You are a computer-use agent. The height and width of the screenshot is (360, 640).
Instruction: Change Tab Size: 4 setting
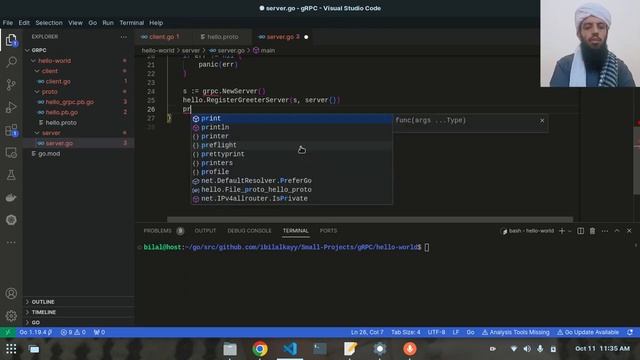(406, 332)
